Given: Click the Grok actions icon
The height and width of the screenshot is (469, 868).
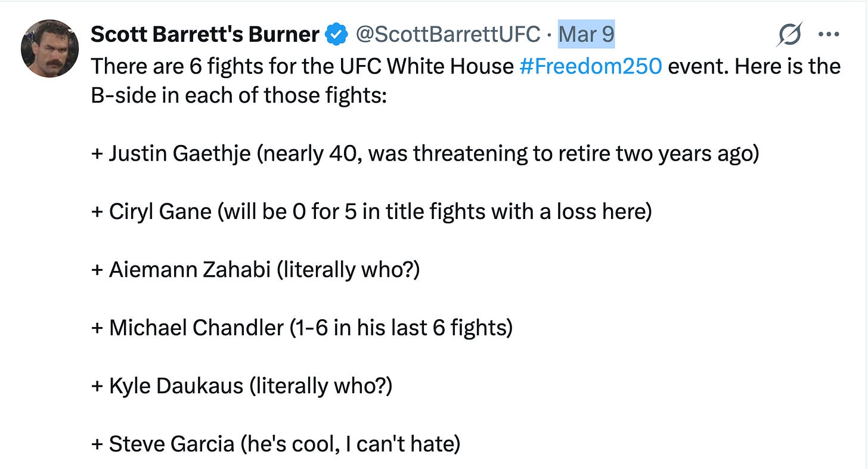Looking at the screenshot, I should click(x=788, y=35).
